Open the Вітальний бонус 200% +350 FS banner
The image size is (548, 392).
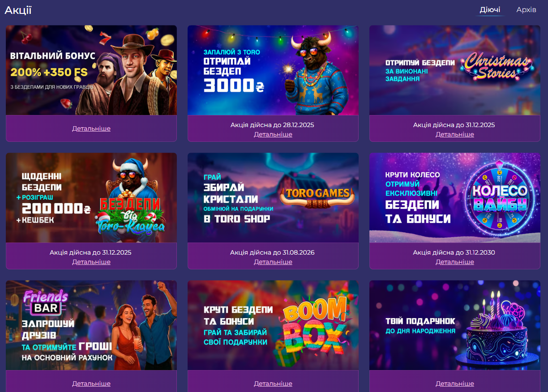click(91, 70)
